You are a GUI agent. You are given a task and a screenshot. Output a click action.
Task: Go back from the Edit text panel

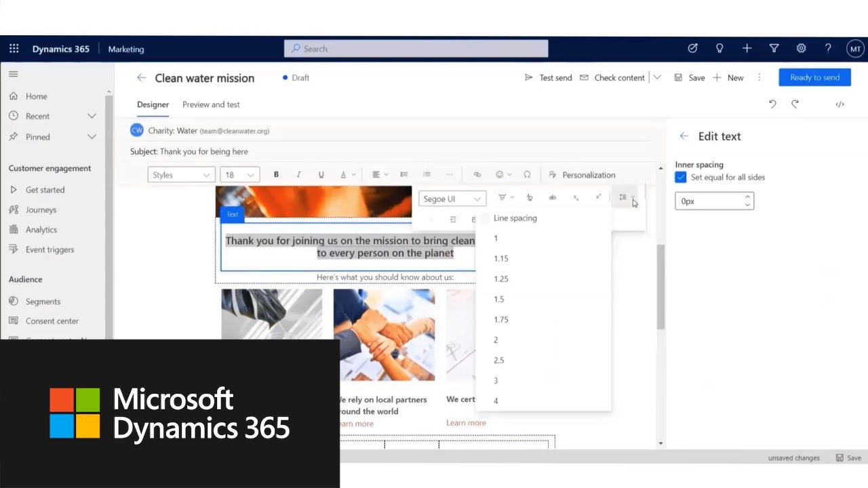pyautogui.click(x=684, y=136)
